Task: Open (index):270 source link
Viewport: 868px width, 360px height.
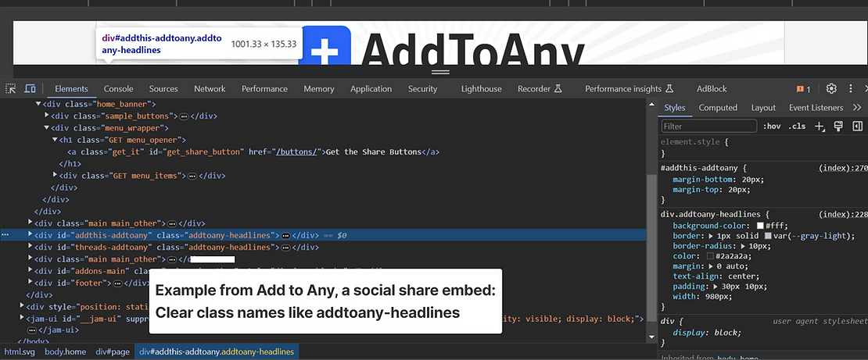Action: click(842, 168)
